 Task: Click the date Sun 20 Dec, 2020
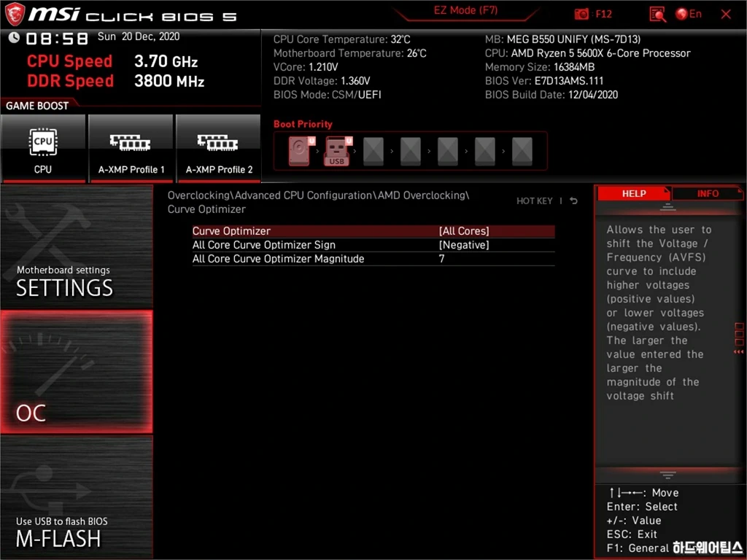[x=138, y=36]
